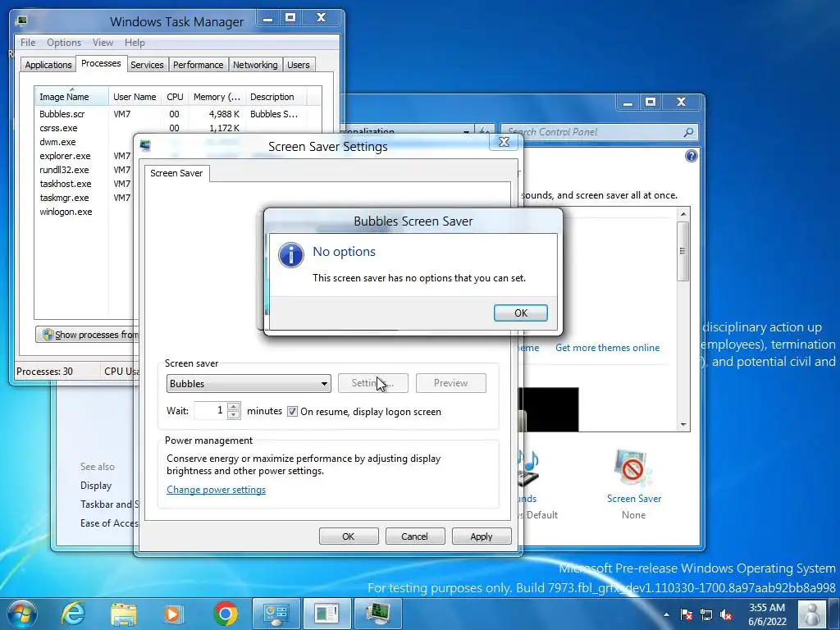Open Control Panel help icon
The width and height of the screenshot is (840, 630).
tap(691, 156)
